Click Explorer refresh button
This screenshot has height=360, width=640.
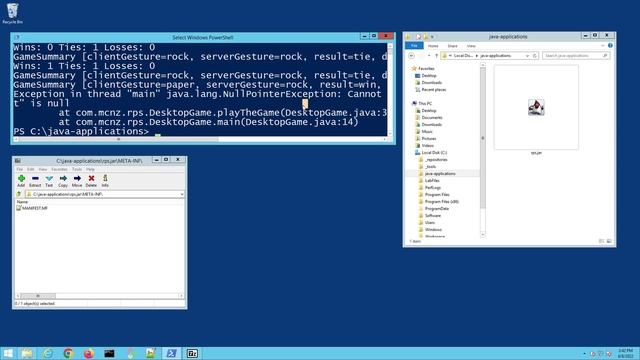[535, 56]
